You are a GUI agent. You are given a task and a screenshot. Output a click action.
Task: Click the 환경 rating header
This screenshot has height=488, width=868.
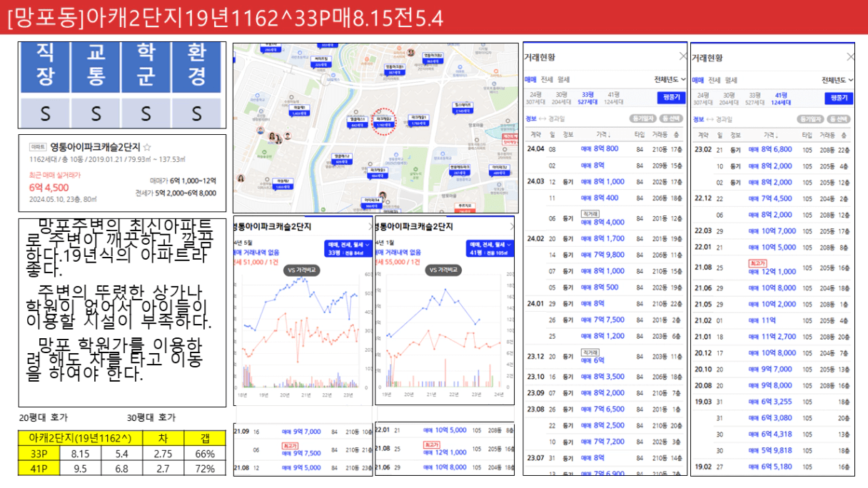196,66
